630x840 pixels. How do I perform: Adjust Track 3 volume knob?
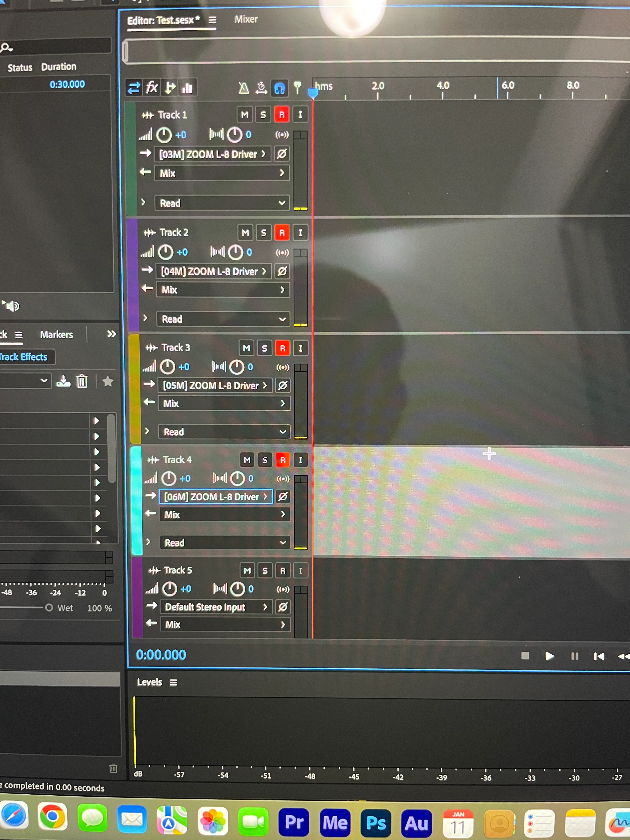click(167, 367)
